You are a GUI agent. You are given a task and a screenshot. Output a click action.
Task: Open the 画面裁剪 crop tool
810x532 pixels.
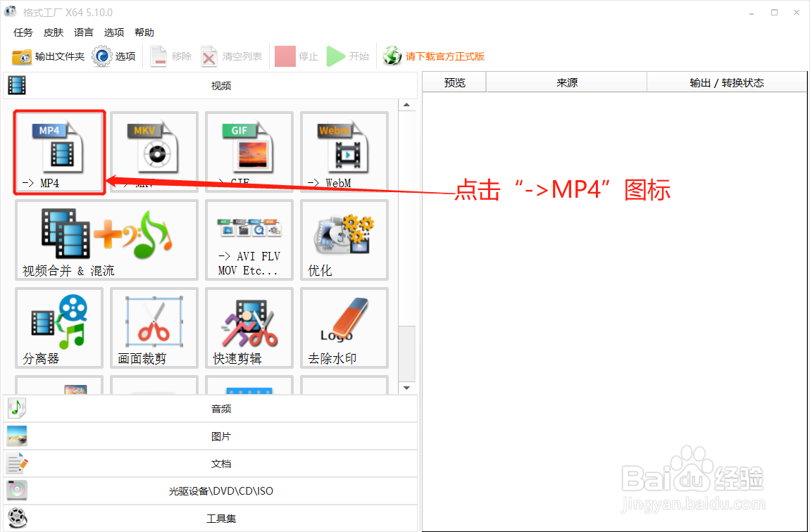(x=154, y=327)
